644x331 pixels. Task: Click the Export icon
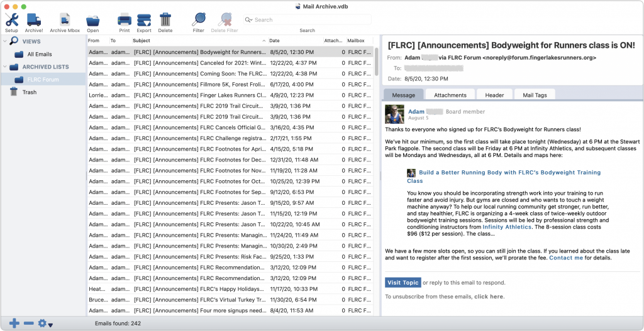pos(144,19)
